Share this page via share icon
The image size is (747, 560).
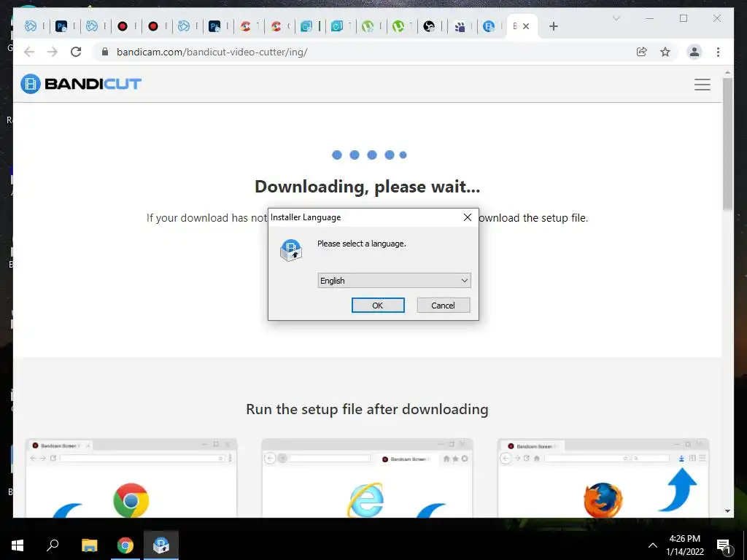(x=642, y=52)
